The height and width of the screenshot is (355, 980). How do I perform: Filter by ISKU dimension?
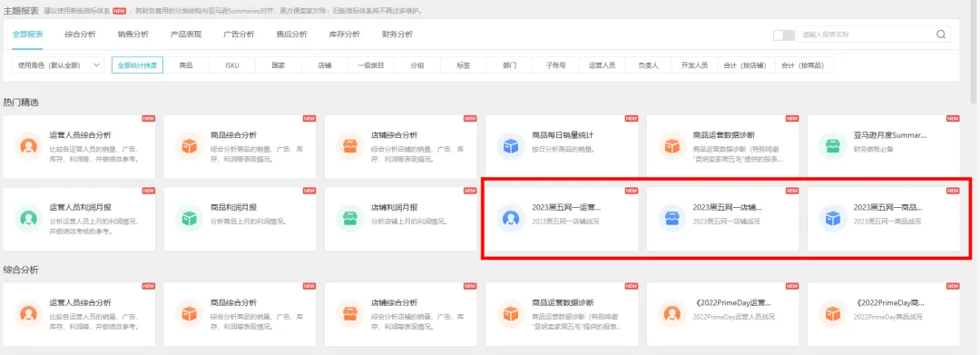[232, 65]
